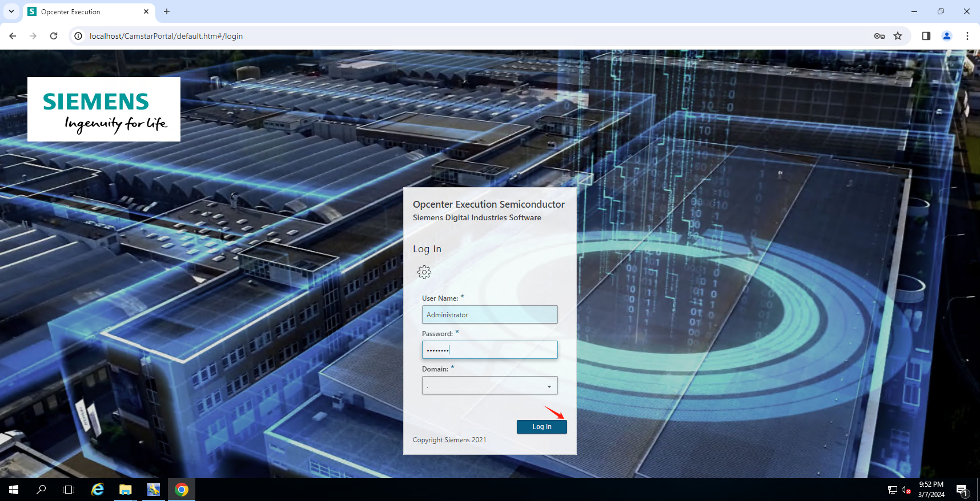980x501 pixels.
Task: Launch Internet Explorer from the taskbar
Action: coord(98,490)
